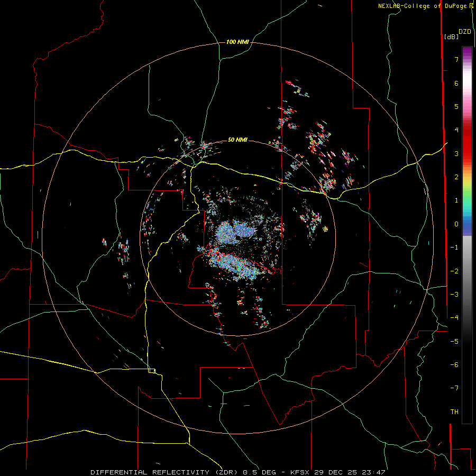Click the -6 tick label on color scale
Viewport: 476px width, 476px height.
point(454,365)
